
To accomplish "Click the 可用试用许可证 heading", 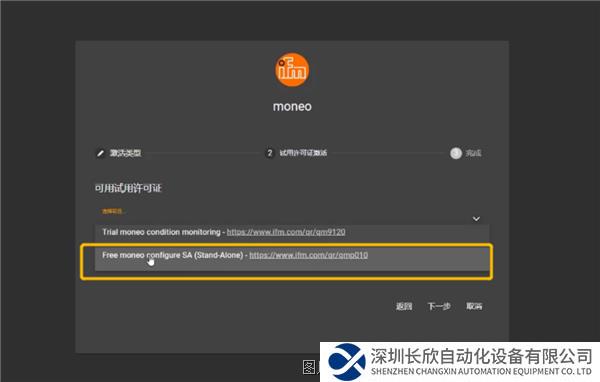I will point(128,188).
